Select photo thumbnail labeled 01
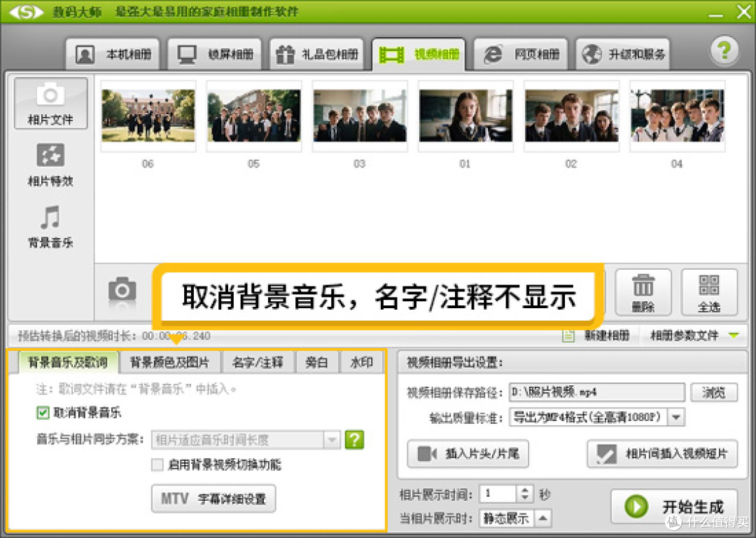 (x=465, y=116)
